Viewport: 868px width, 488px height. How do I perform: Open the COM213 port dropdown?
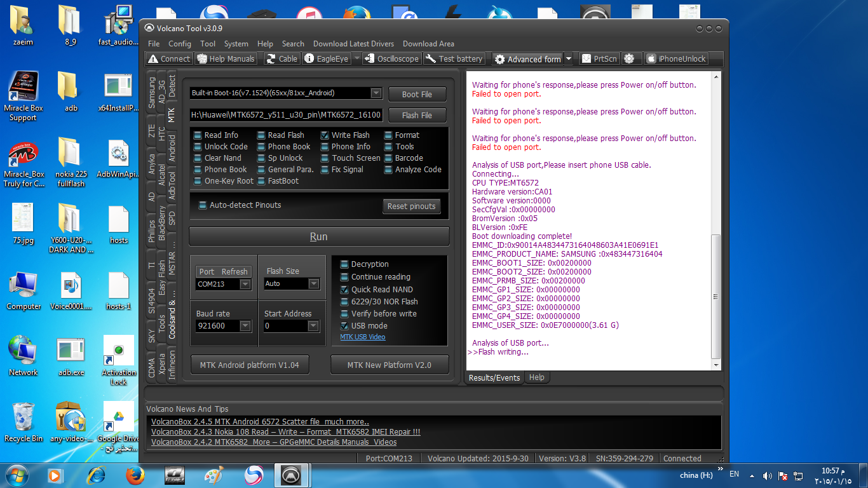click(245, 284)
